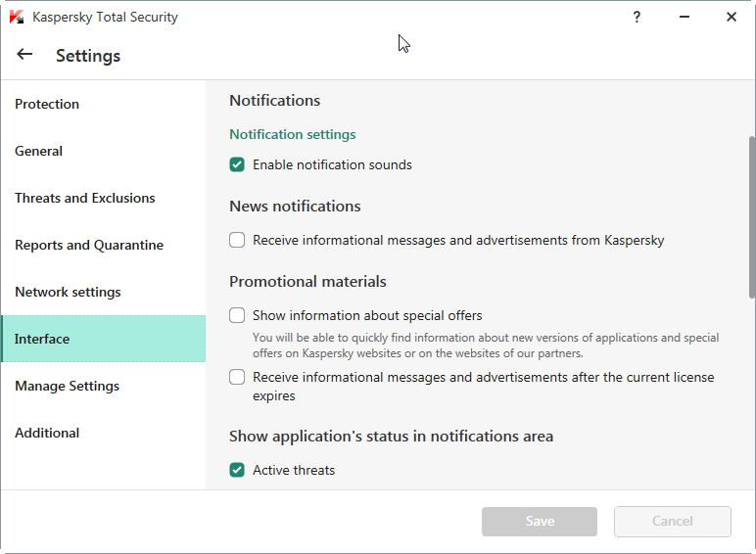The width and height of the screenshot is (756, 554).
Task: Switch to Network settings section
Action: 104,292
